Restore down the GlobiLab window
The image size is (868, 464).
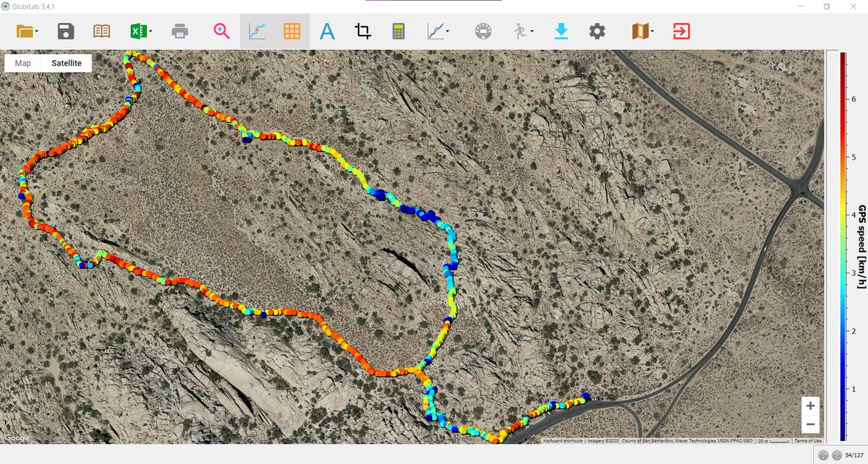827,6
